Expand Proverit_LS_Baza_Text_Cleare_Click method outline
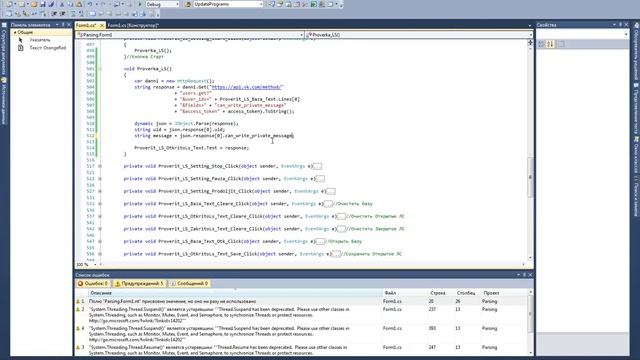The image size is (640, 360). pos(100,204)
